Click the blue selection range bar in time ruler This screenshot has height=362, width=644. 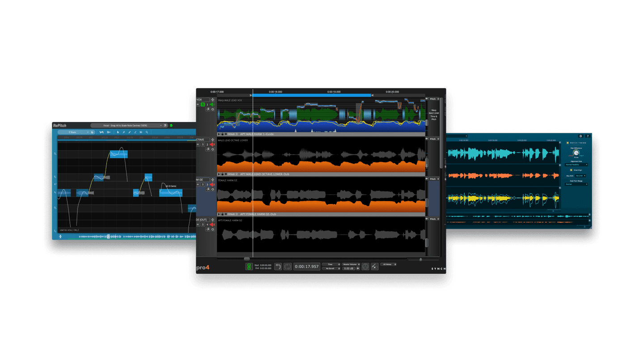point(312,95)
